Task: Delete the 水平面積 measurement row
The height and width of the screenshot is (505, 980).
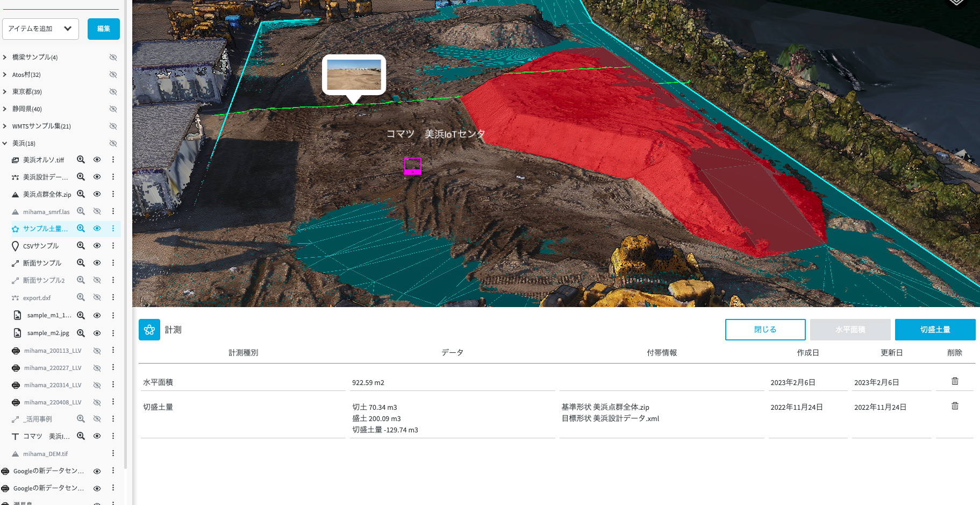Action: pyautogui.click(x=955, y=381)
